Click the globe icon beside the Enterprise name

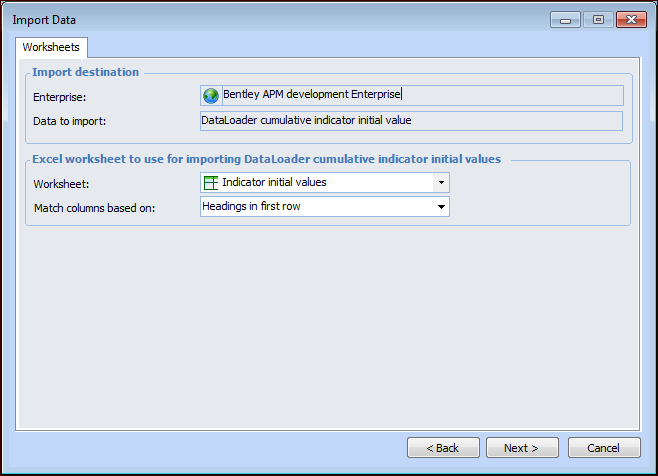tap(210, 96)
